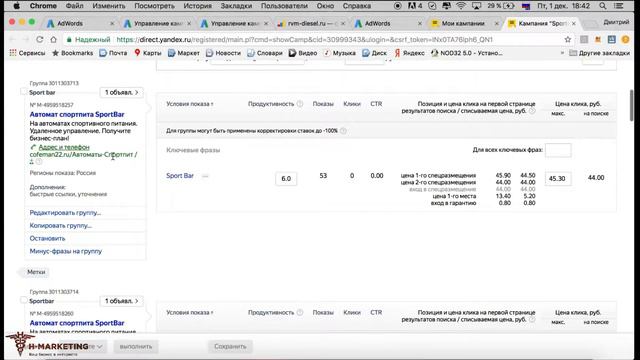640x360 pixels.
Task: Bookmark this page with star icon
Action: point(568,40)
